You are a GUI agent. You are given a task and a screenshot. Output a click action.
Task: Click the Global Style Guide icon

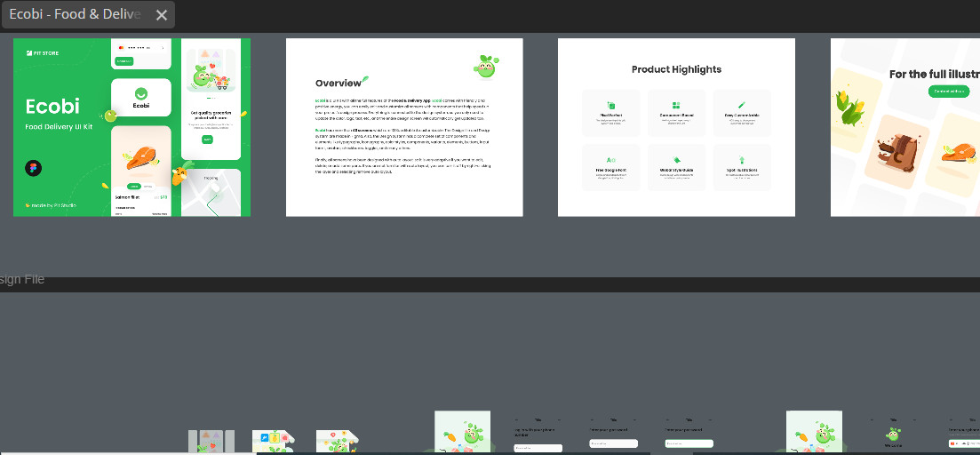pos(676,161)
